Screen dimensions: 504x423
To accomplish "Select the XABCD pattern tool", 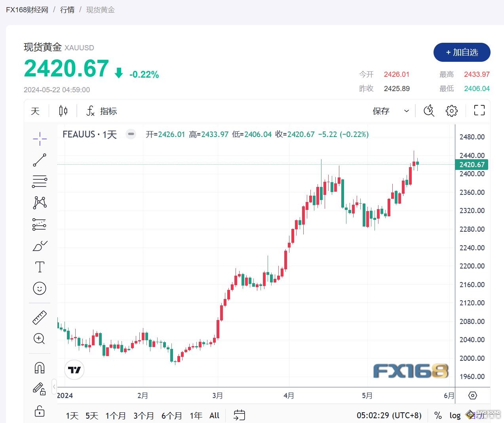I will [39, 202].
